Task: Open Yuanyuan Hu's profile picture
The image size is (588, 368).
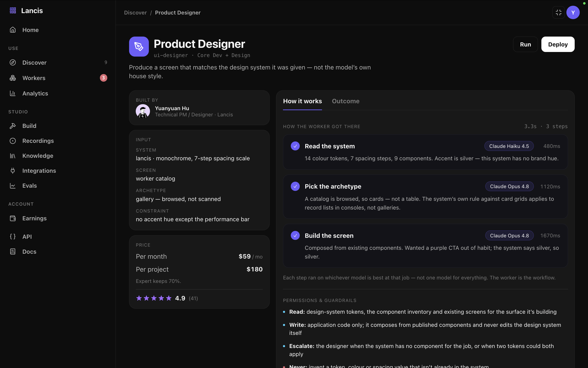Action: coord(143,111)
